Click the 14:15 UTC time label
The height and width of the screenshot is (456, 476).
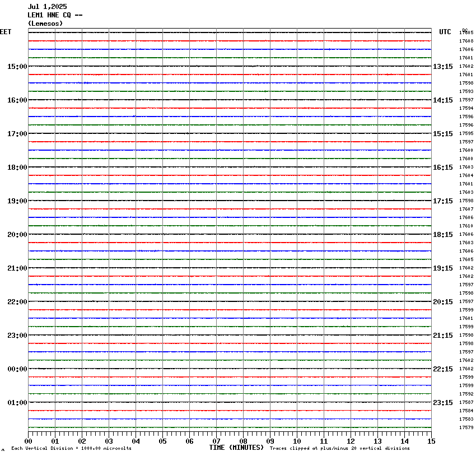(x=442, y=100)
